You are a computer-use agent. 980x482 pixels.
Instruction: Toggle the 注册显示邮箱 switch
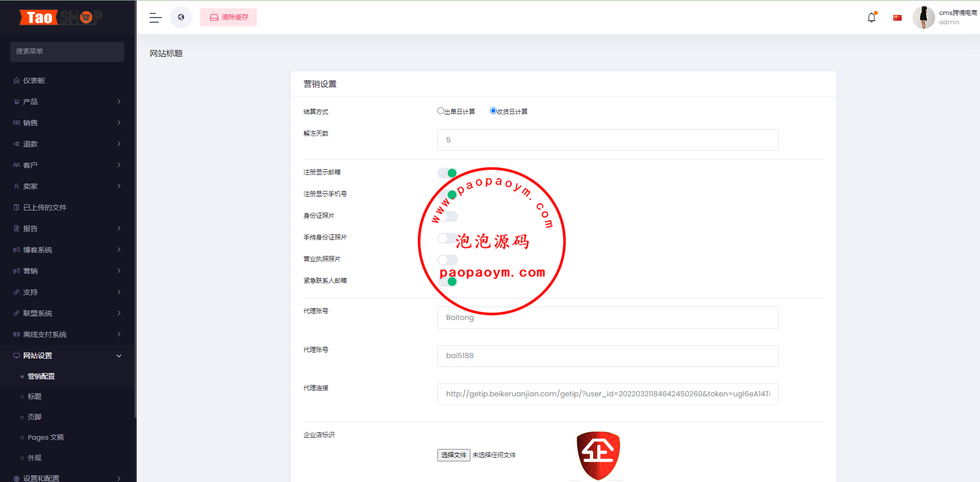(447, 173)
